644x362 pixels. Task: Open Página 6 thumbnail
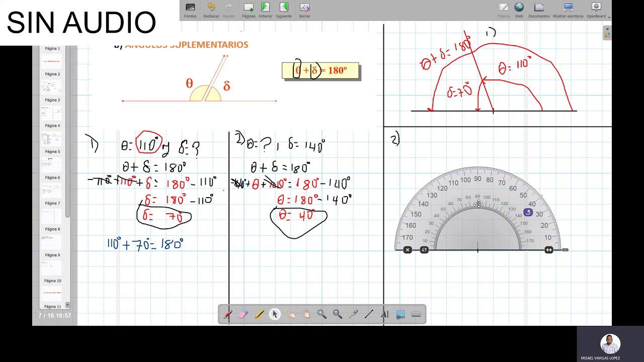52,190
